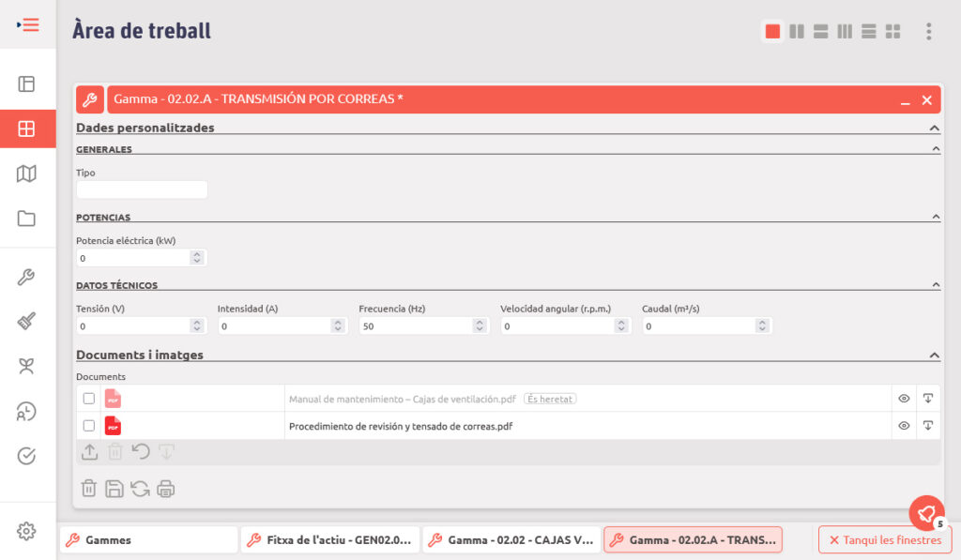Image resolution: width=961 pixels, height=560 pixels.
Task: Open the map view in sidebar
Action: click(26, 174)
